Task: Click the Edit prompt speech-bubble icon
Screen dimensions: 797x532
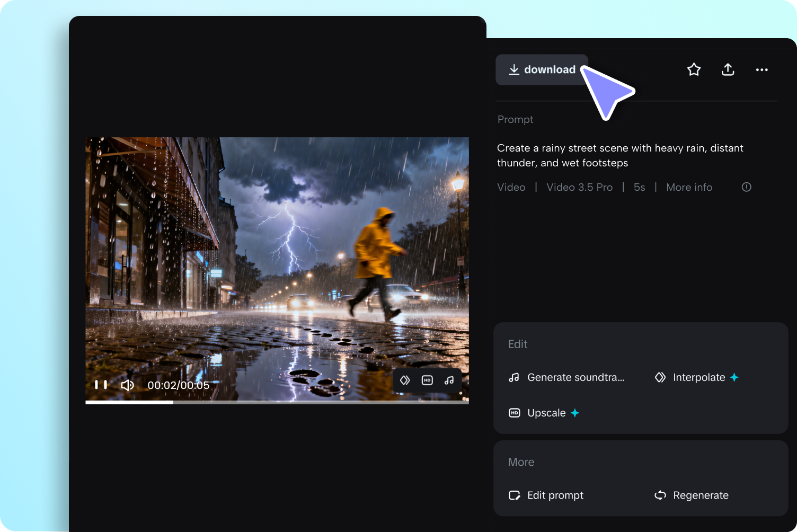Action: coord(515,495)
